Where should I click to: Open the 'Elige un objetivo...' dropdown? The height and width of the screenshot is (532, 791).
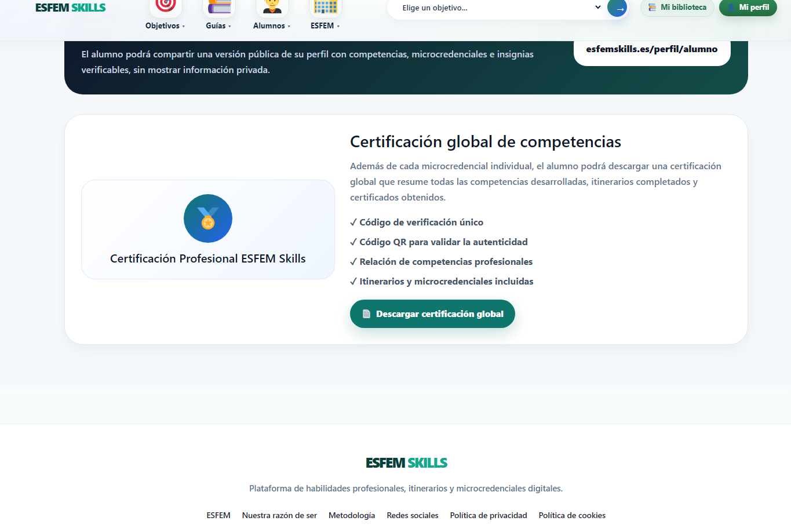point(501,8)
